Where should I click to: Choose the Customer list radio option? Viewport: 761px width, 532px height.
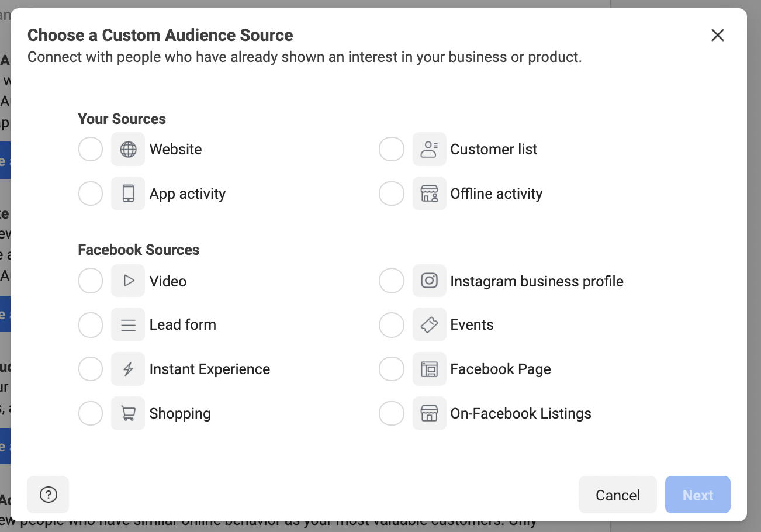pos(392,149)
